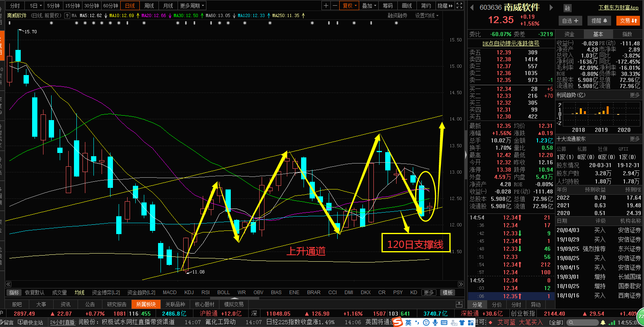644x327 pixels.
Task: Click the 画线 drawing button
Action: pyautogui.click(x=407, y=6)
